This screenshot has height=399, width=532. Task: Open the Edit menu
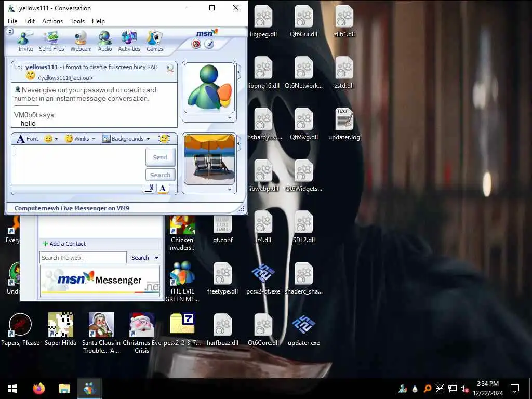click(x=30, y=21)
